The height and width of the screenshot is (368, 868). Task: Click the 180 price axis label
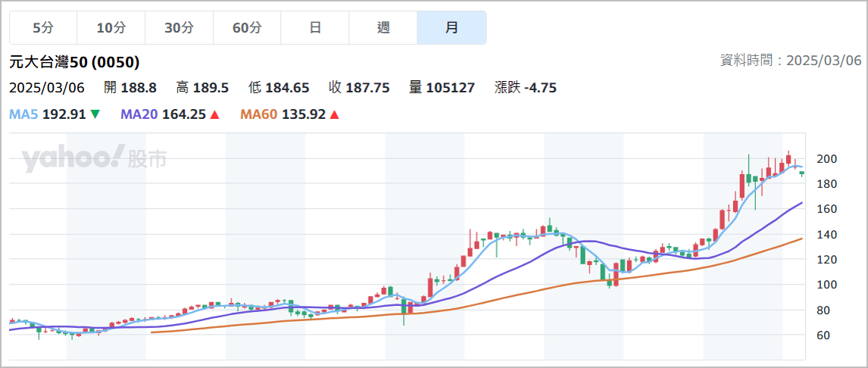click(828, 184)
